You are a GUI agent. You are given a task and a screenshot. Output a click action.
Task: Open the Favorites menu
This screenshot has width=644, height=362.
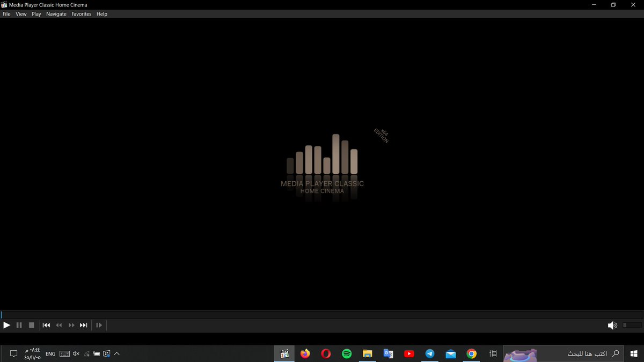click(x=82, y=14)
